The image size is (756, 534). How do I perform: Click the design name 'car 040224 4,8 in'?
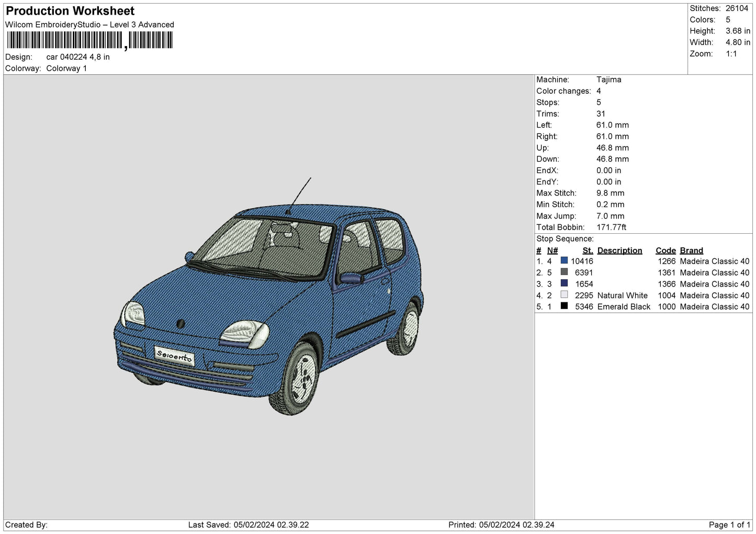click(x=78, y=57)
